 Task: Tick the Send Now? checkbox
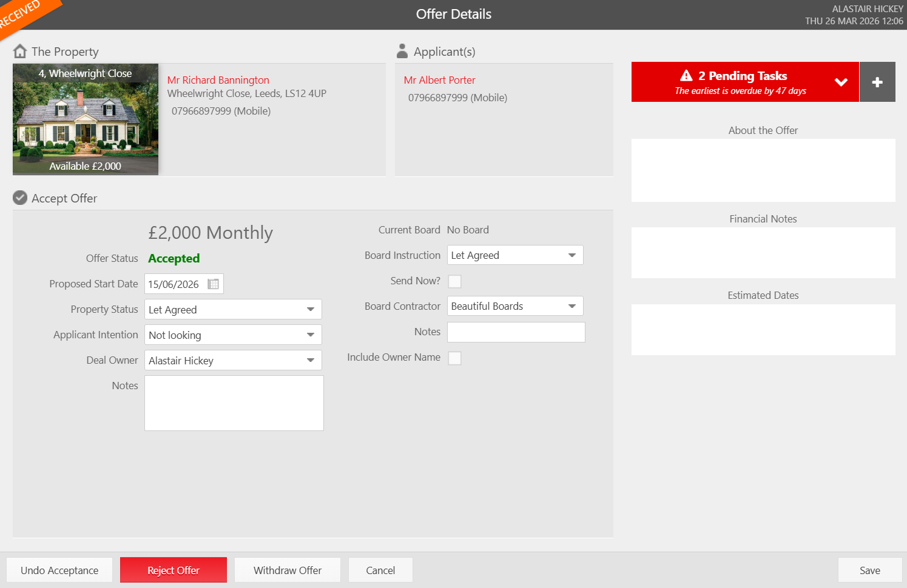pyautogui.click(x=454, y=281)
